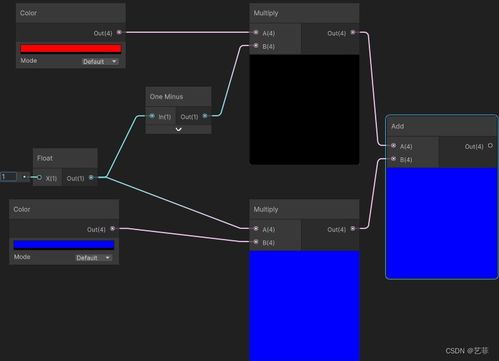This screenshot has height=361, width=499.
Task: Select the Float node title bar
Action: 65,158
